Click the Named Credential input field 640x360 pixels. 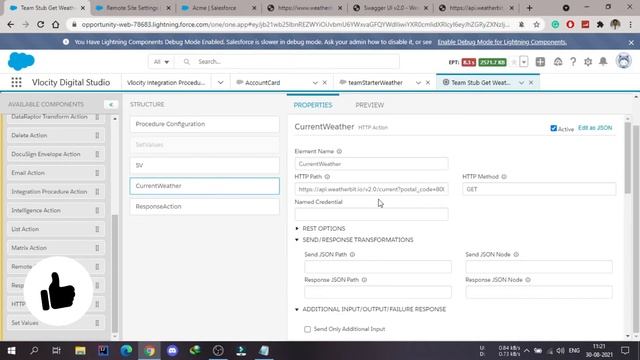tap(371, 214)
